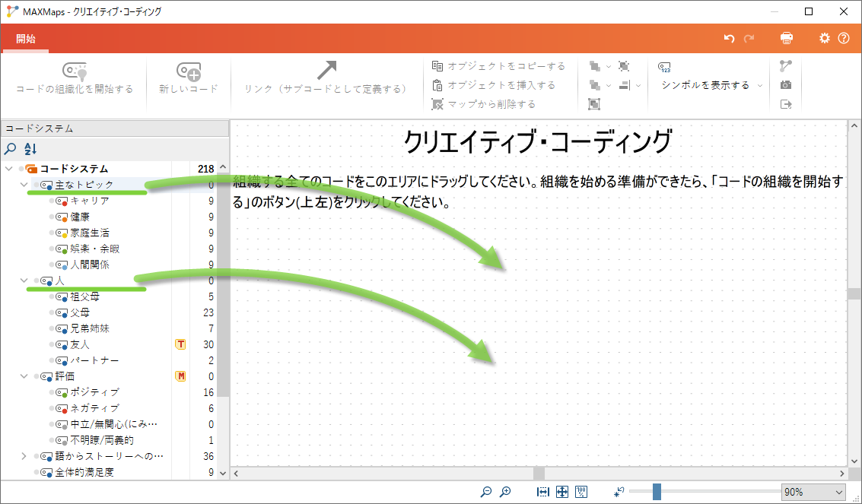The image size is (862, 504).
Task: Fit map to window width
Action: click(542, 492)
